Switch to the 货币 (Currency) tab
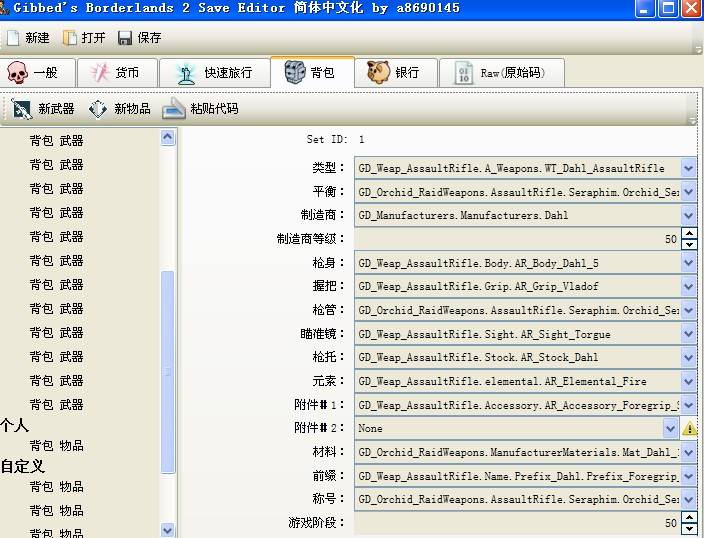Viewport: 704px width, 538px height. click(118, 72)
